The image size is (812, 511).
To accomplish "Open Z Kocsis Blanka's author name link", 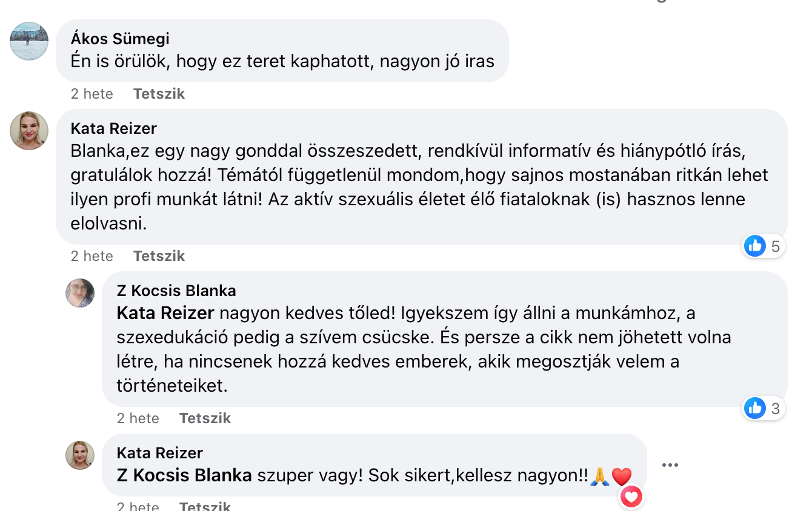I will [x=176, y=291].
